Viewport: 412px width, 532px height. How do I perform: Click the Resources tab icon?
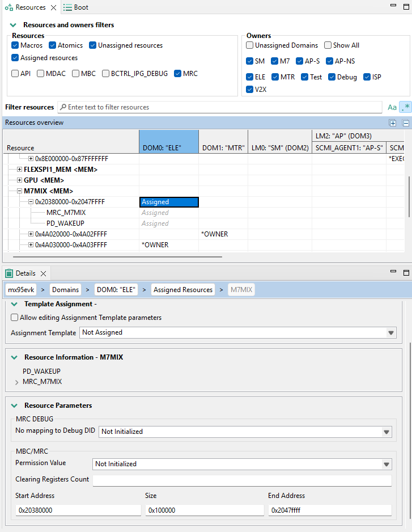point(9,7)
